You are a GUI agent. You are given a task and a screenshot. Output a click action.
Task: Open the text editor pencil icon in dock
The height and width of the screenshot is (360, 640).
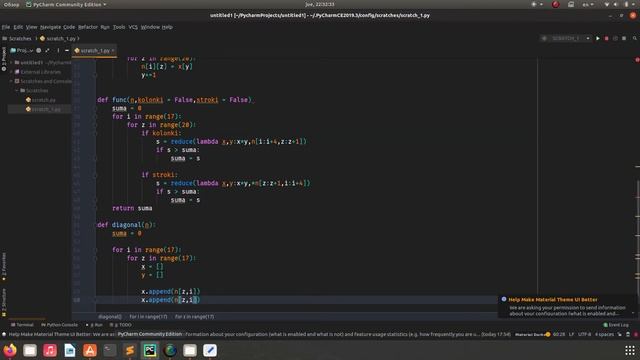[x=210, y=350]
